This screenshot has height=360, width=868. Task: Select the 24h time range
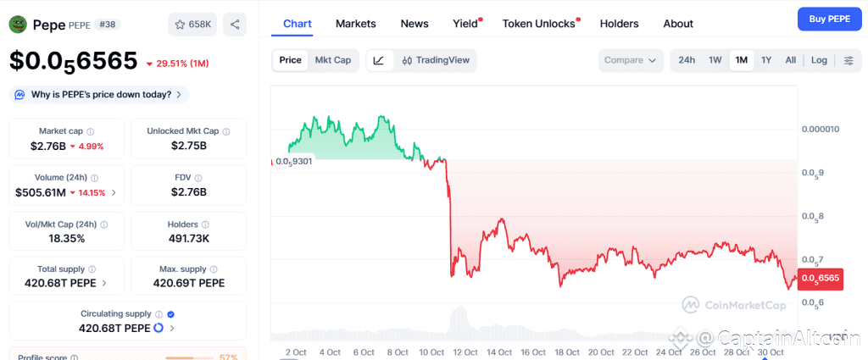point(687,60)
